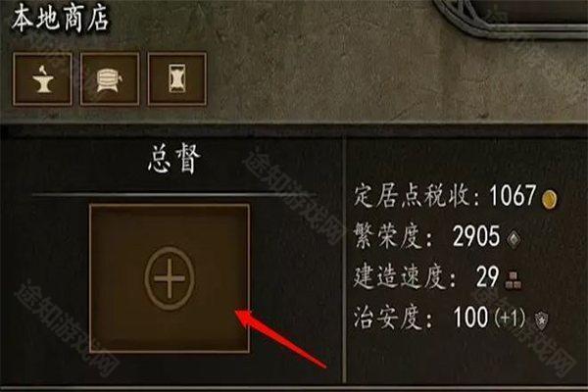Select the barrel workshop shop icon
Screen dimensions: 588x392
(110, 78)
